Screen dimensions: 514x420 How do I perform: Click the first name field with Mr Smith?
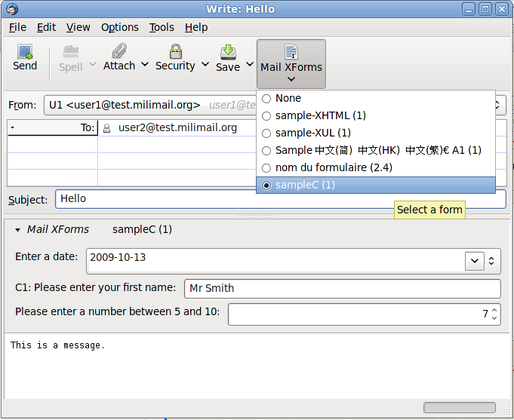point(343,289)
